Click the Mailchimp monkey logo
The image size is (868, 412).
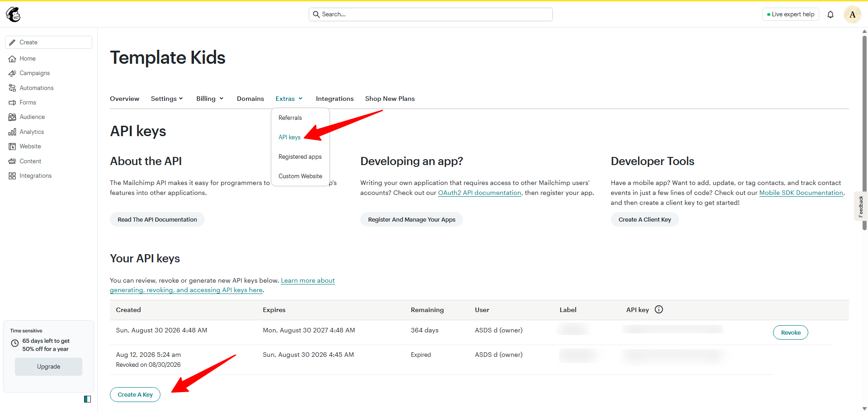coord(14,14)
